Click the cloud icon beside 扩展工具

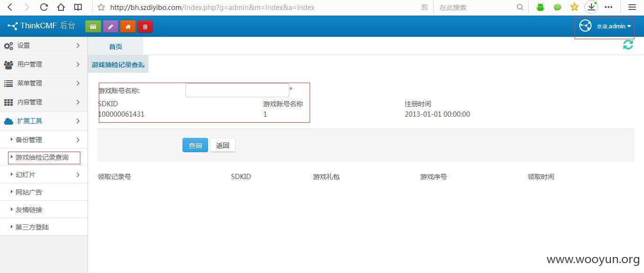click(9, 121)
